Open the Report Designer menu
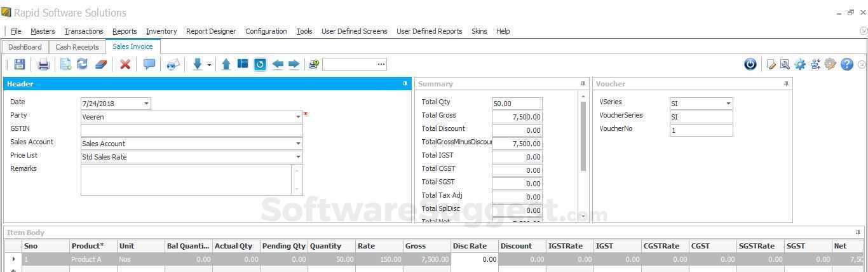The height and width of the screenshot is (272, 868). 211,31
